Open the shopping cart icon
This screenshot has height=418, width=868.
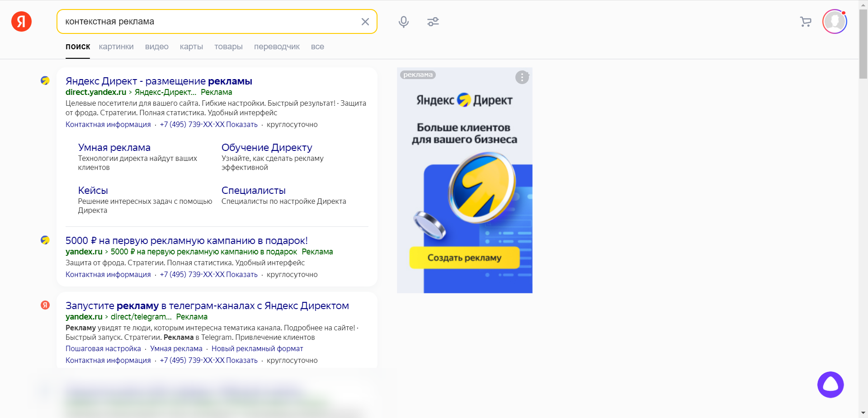coord(806,21)
